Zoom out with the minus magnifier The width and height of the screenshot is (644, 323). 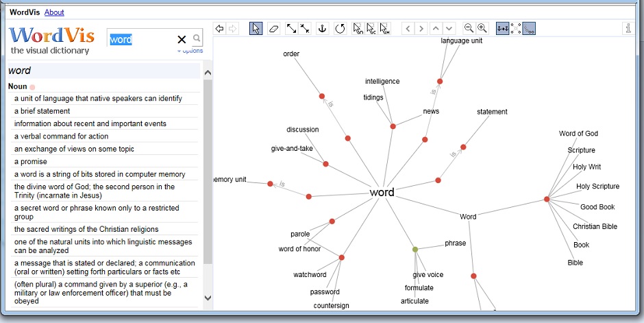pos(469,28)
